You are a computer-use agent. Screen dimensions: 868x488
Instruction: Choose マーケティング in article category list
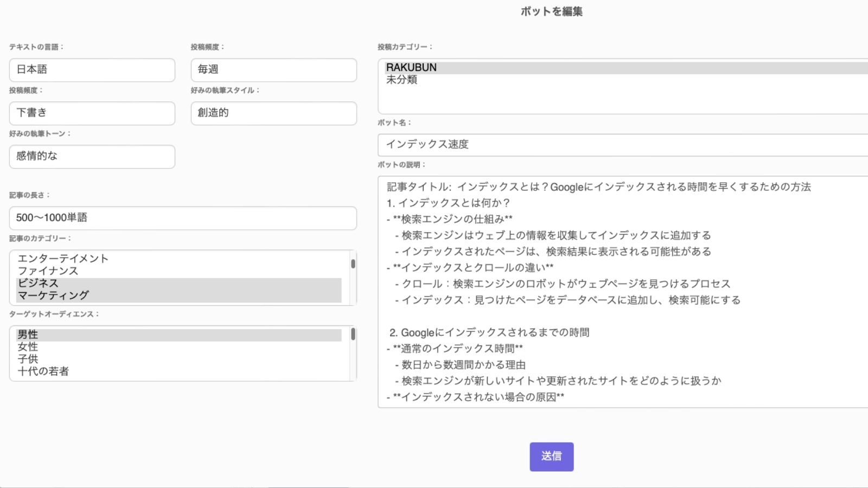click(53, 296)
